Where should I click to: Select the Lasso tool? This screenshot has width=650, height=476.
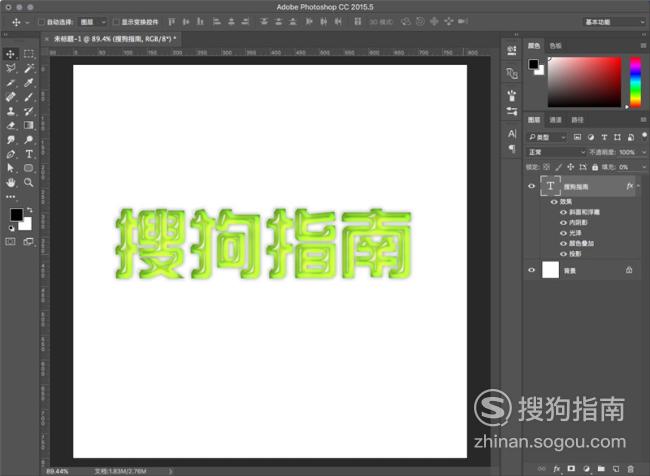pos(10,68)
